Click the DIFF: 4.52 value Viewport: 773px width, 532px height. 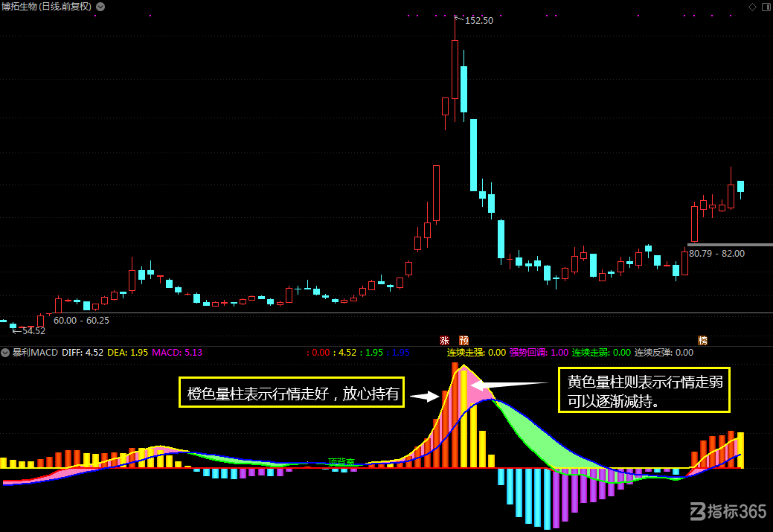(x=83, y=353)
